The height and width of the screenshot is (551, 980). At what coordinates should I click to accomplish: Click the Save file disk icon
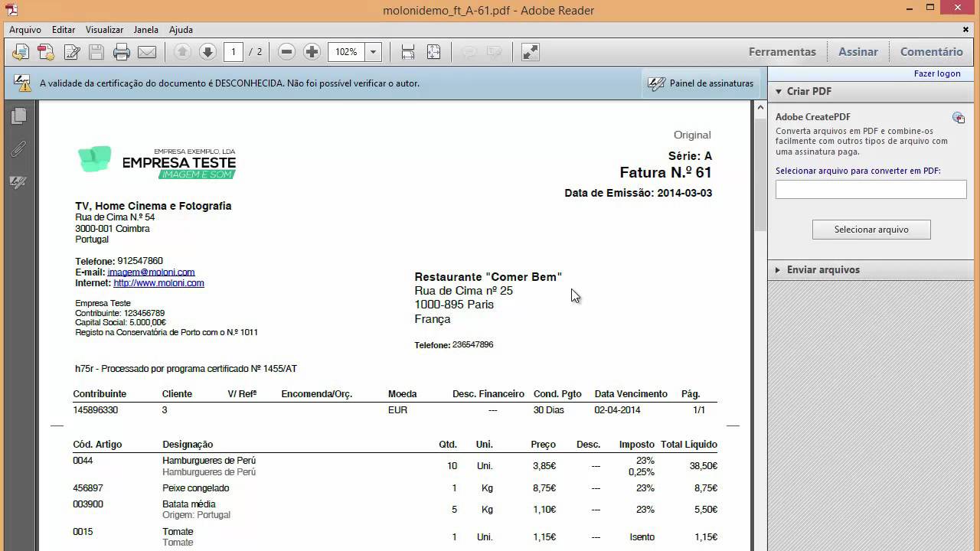(96, 52)
